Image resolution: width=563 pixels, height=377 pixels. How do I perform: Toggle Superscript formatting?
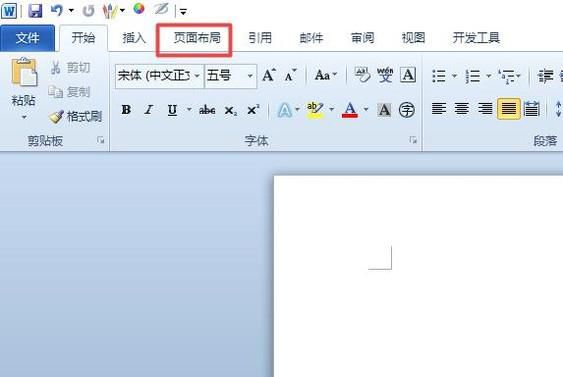[253, 110]
